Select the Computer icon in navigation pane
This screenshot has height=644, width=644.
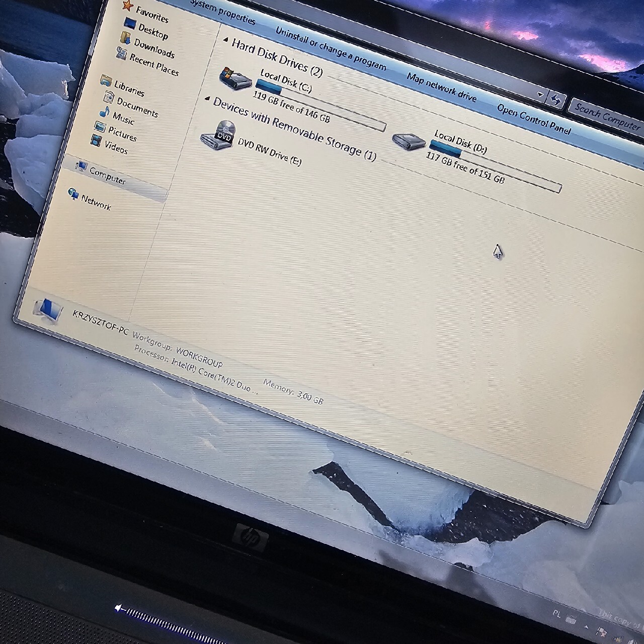tap(80, 167)
